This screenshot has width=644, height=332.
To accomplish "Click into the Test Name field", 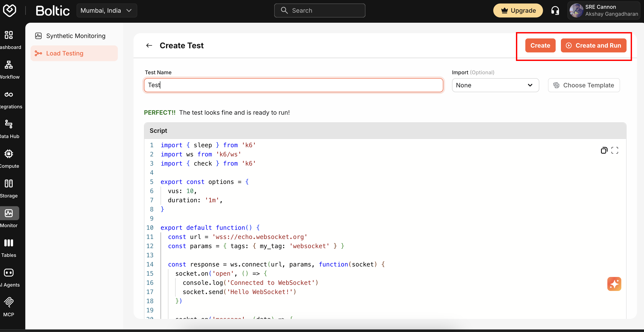I will (x=293, y=85).
